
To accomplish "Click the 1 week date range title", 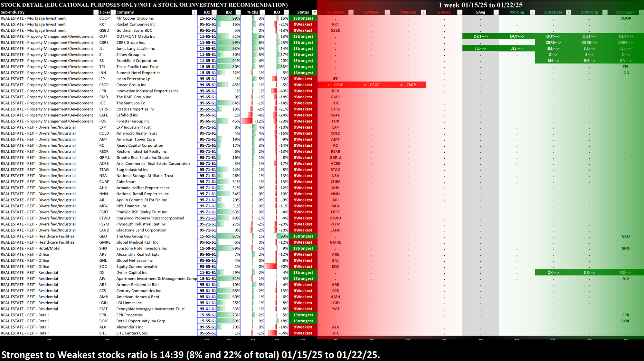I will tap(480, 5).
